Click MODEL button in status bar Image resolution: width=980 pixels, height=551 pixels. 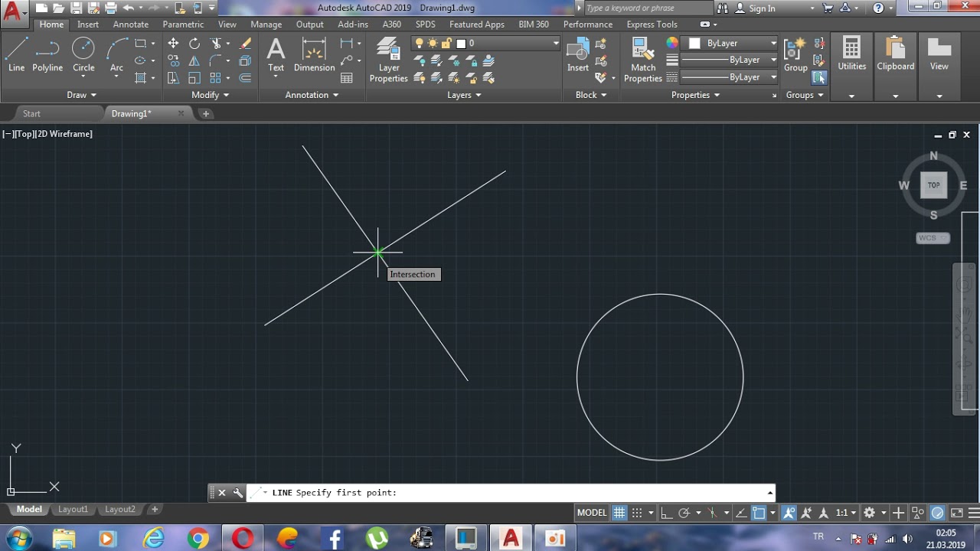point(592,513)
